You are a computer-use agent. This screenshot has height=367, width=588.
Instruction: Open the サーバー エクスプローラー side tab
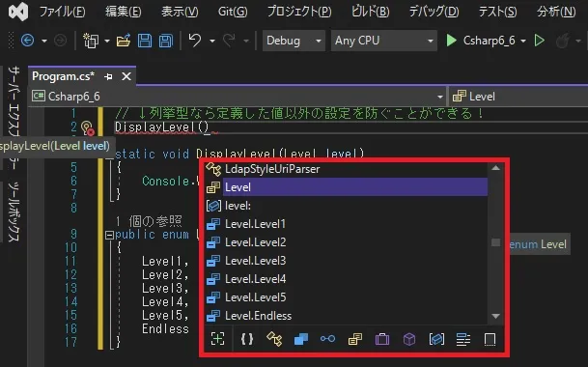click(14, 118)
